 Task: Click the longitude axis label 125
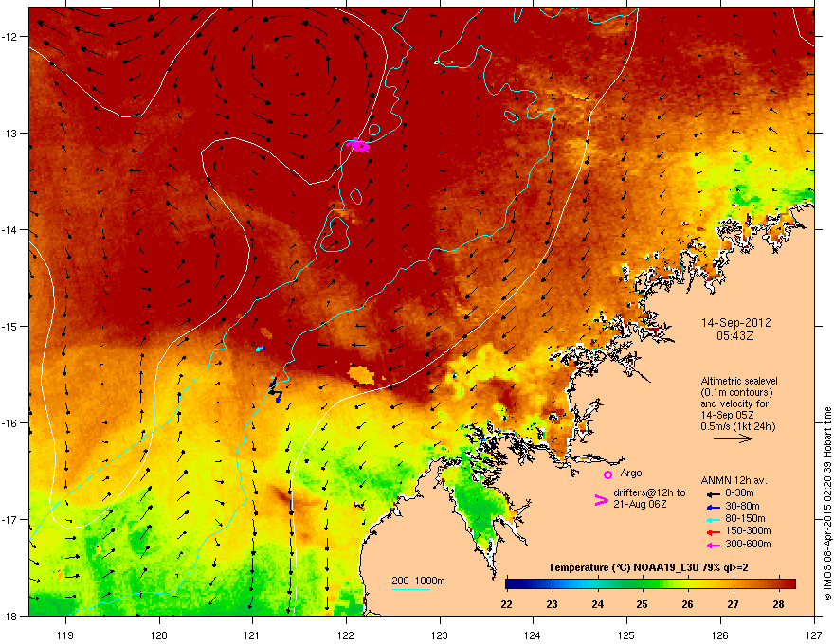626,635
